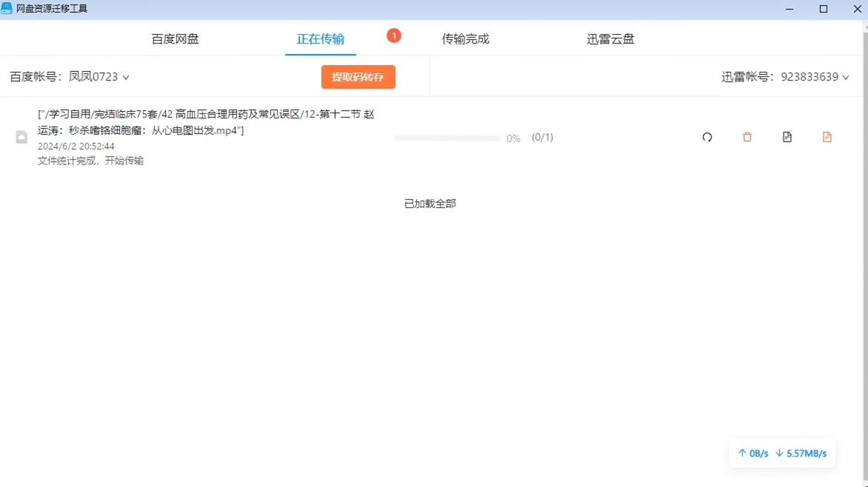Switch to the 百度网盘 tab

[175, 38]
